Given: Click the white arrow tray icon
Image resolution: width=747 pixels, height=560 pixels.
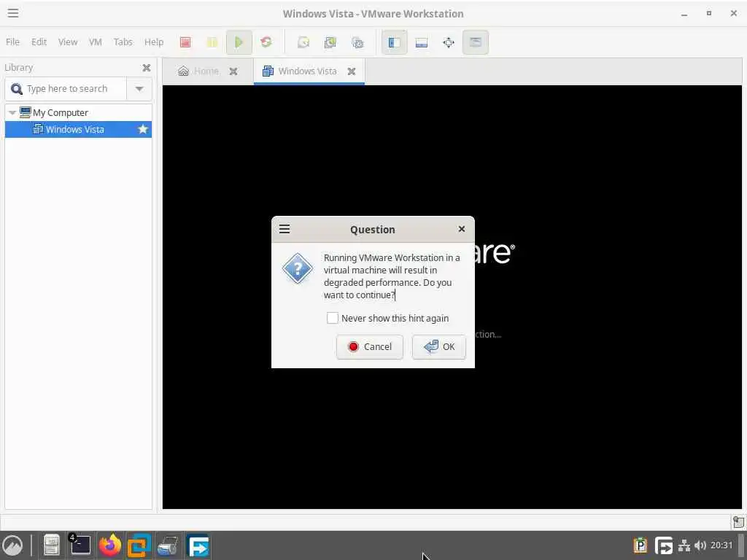Looking at the screenshot, I should pos(664,545).
